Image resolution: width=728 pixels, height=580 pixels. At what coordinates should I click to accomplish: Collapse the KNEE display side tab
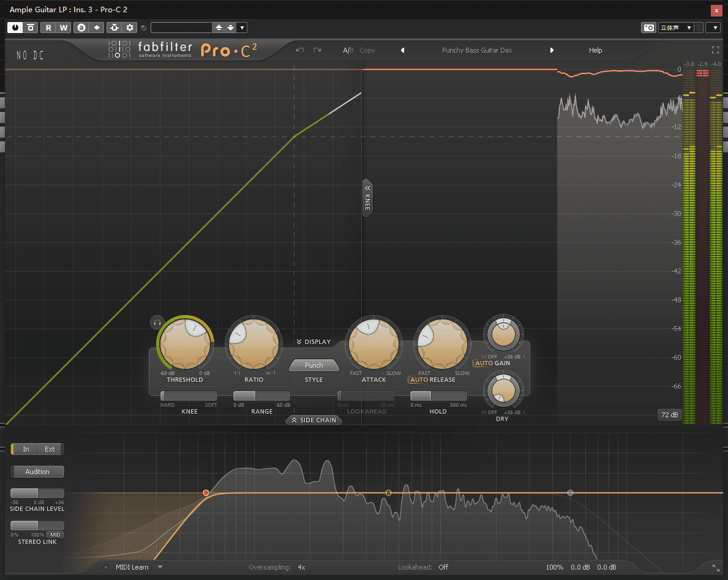point(367,198)
